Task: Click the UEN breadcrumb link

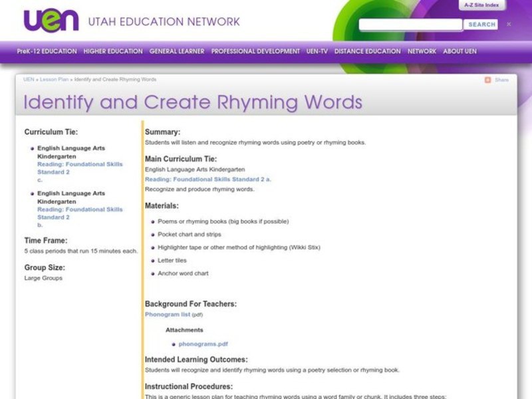Action: pos(29,79)
